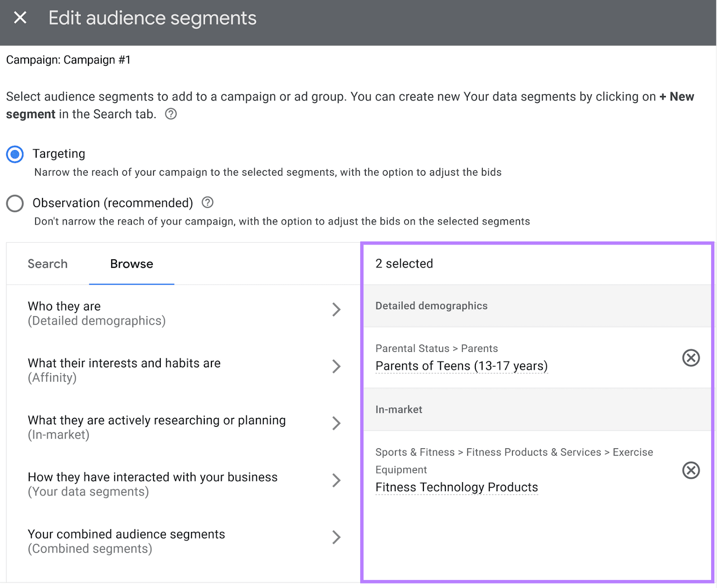Close the Edit audience segments dialog
This screenshot has width=717, height=588.
point(19,17)
